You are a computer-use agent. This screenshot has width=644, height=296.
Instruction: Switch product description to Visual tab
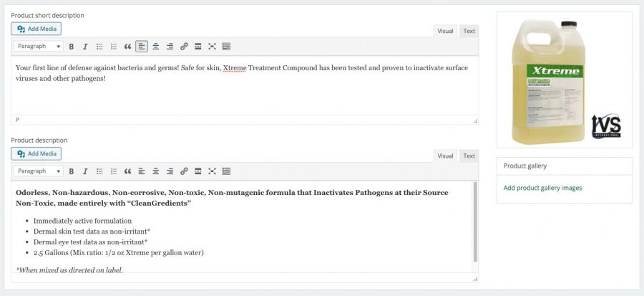pos(445,156)
